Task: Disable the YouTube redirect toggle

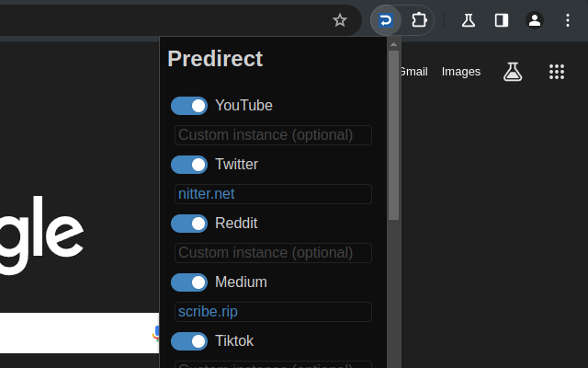Action: (x=189, y=106)
